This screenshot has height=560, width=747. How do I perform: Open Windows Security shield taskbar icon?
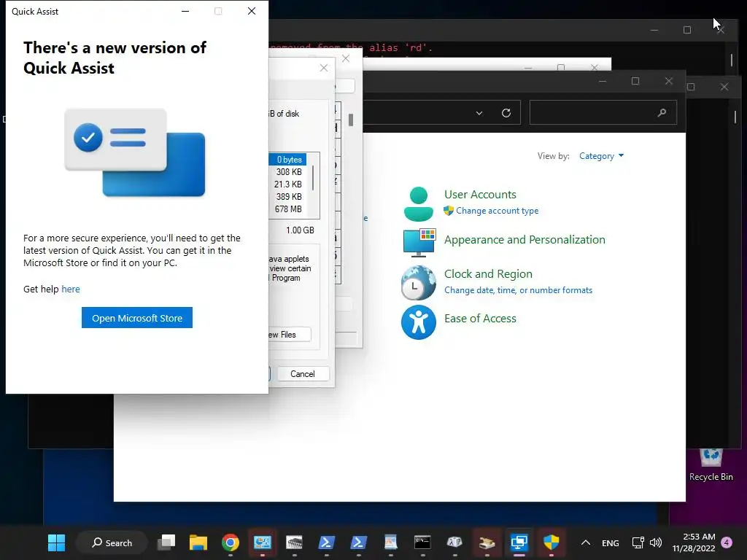pyautogui.click(x=551, y=542)
